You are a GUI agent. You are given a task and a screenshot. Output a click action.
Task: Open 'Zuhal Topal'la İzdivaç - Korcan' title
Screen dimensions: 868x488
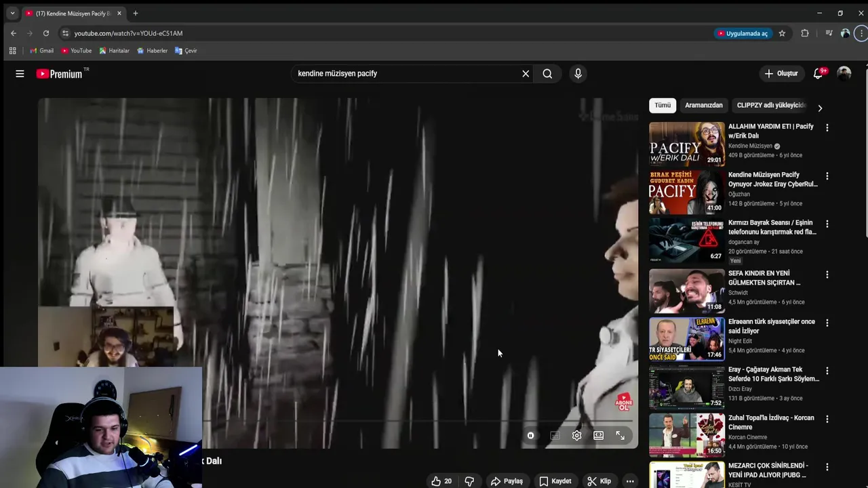tap(771, 422)
